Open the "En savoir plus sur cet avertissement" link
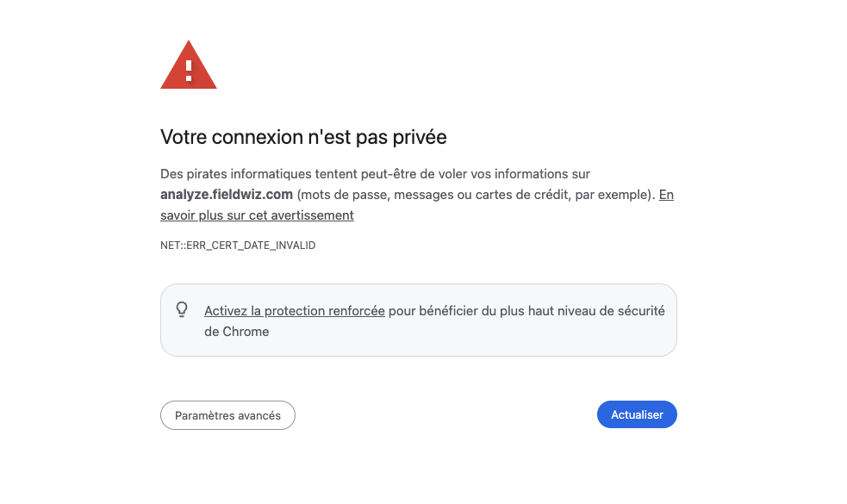This screenshot has width=847, height=504. tap(257, 215)
